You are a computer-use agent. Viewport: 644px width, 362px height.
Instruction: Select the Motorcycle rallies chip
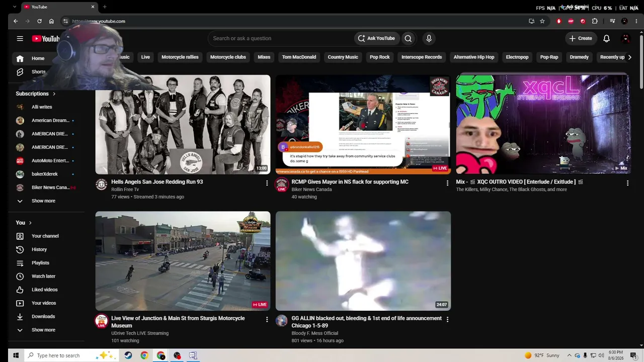(180, 57)
